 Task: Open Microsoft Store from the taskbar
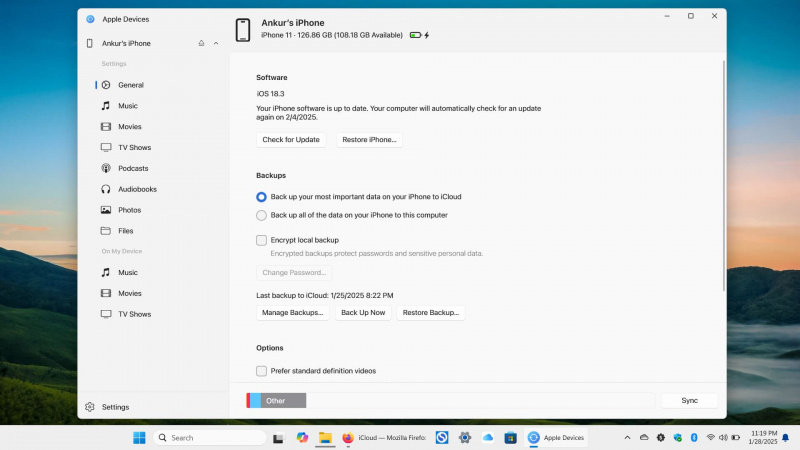[511, 438]
